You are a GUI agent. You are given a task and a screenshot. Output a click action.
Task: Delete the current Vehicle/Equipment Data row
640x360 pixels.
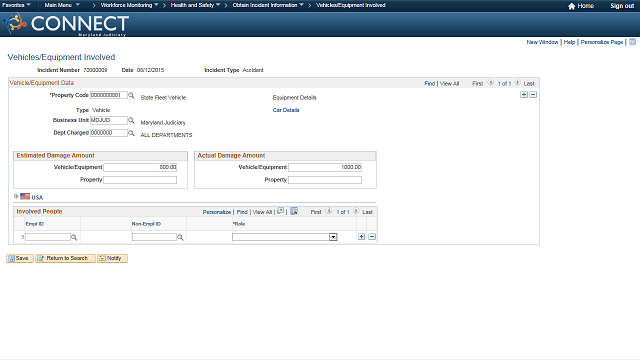[533, 95]
